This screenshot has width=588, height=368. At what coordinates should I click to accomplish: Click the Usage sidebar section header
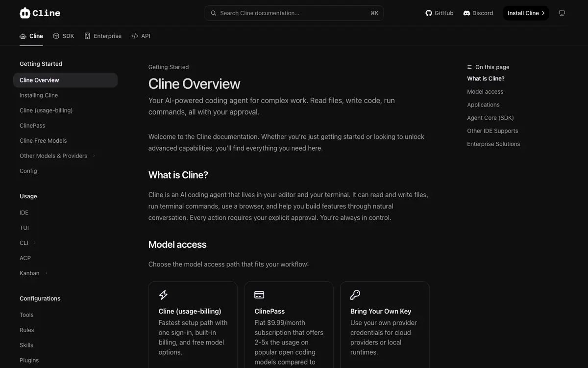point(28,196)
